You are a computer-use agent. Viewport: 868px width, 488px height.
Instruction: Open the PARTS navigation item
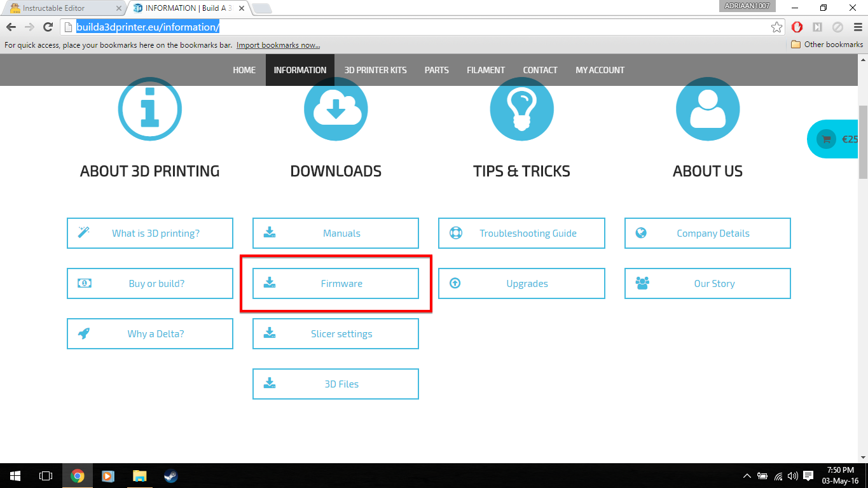(x=437, y=70)
